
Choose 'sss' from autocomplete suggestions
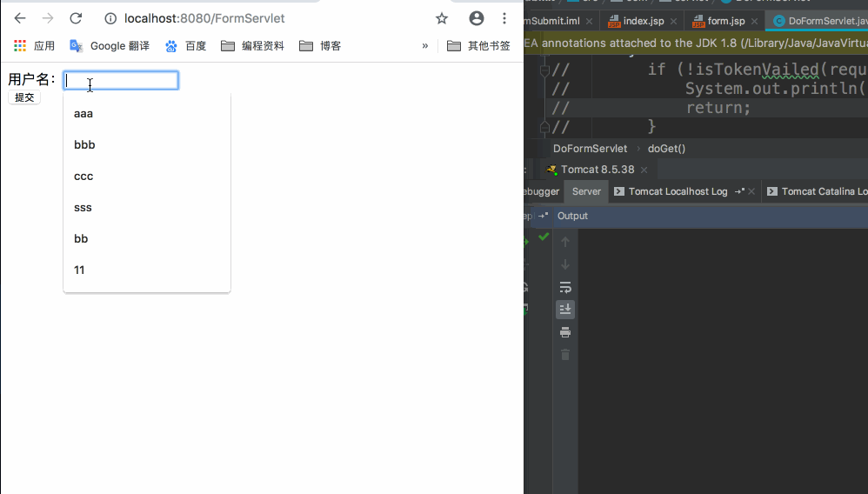147,208
